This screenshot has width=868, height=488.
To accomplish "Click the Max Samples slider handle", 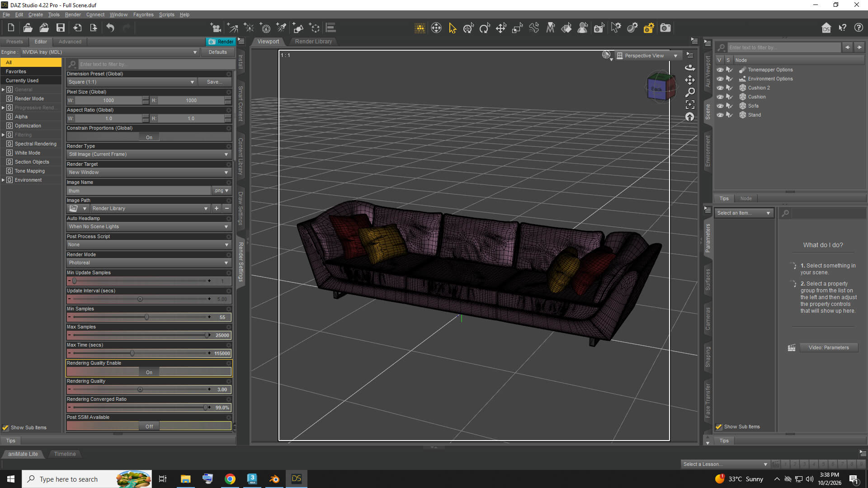I will pyautogui.click(x=207, y=335).
